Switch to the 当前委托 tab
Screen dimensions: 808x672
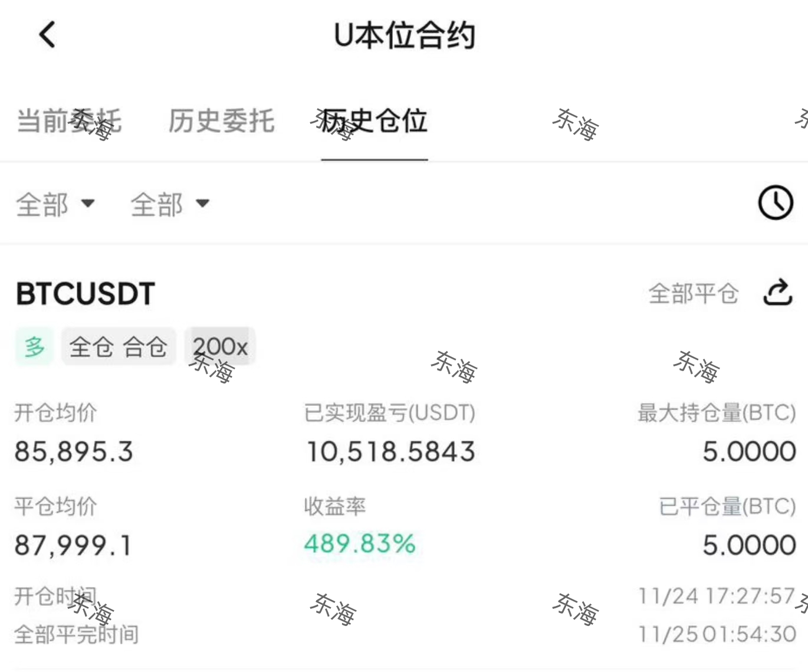click(x=68, y=121)
